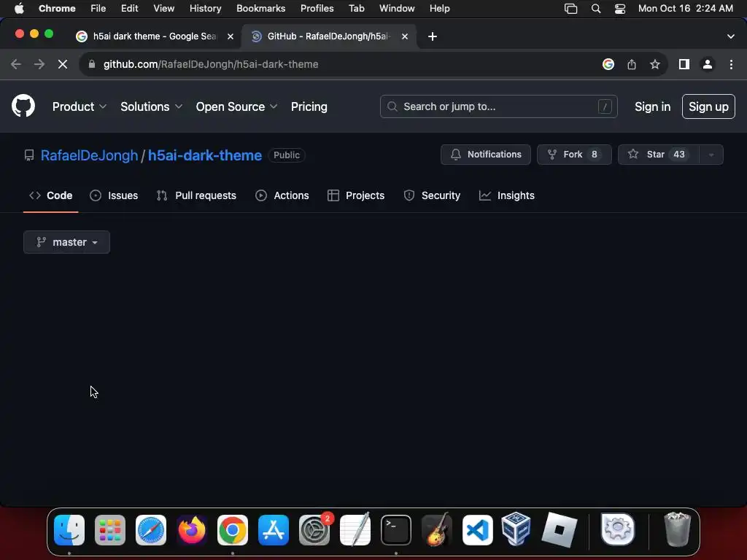747x560 pixels.
Task: Expand the Solutions menu
Action: (151, 106)
